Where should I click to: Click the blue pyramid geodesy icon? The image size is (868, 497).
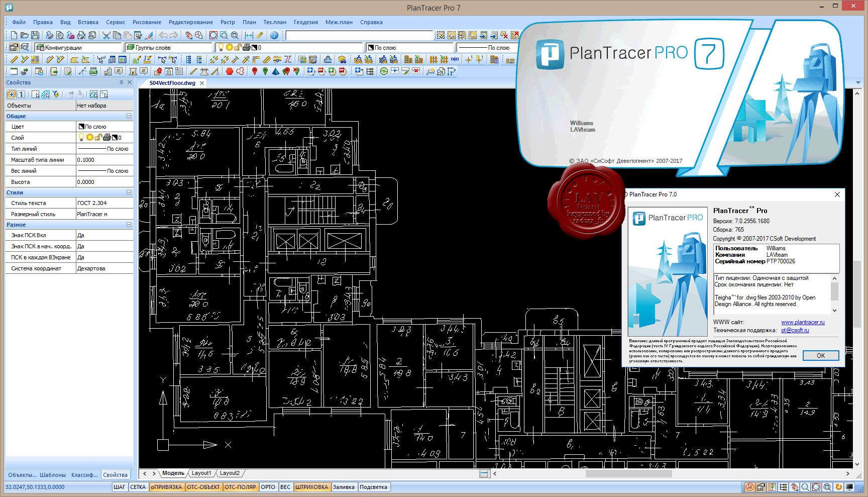(276, 71)
